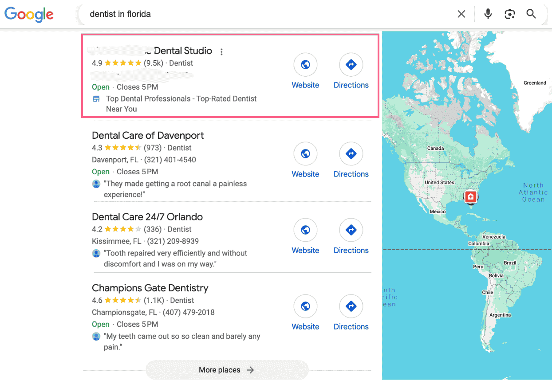Click Dental Care of Davenport website globe icon
552x392 pixels.
coord(305,154)
